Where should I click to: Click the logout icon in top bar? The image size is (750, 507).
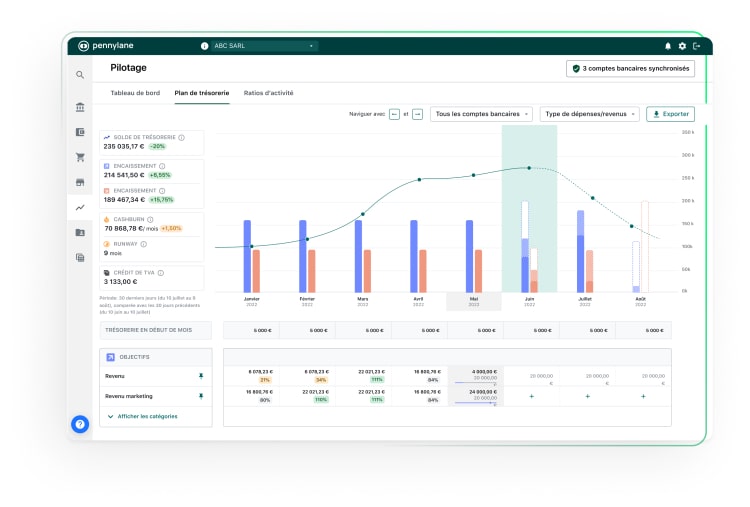point(696,46)
